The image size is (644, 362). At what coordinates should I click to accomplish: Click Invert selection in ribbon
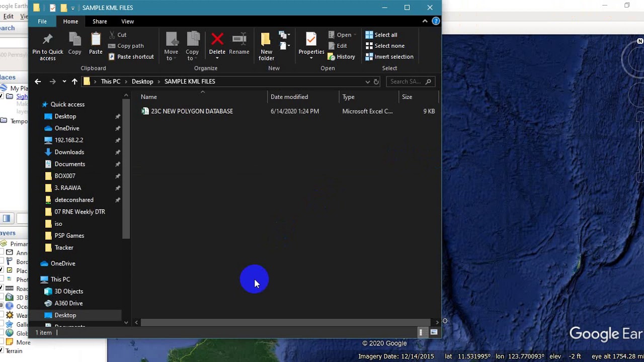[389, 57]
